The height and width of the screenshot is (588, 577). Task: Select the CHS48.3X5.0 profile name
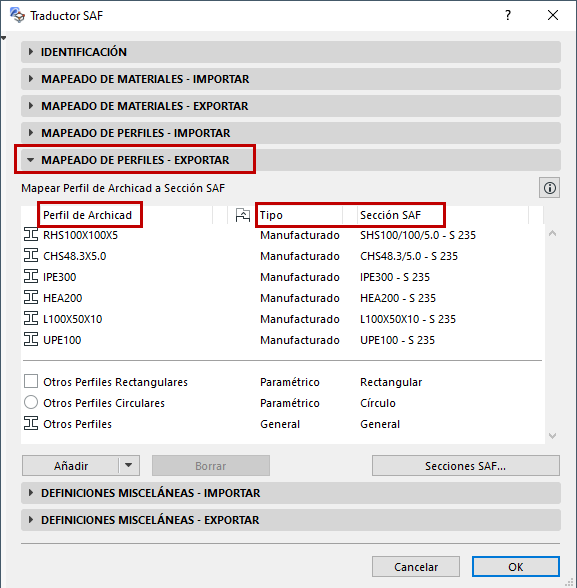tap(75, 256)
